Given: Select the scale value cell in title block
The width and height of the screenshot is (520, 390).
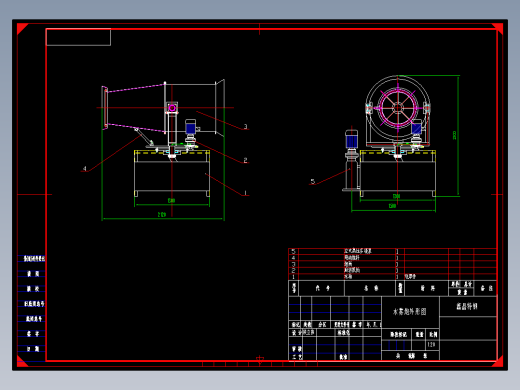Looking at the screenshot, I should tap(432, 344).
